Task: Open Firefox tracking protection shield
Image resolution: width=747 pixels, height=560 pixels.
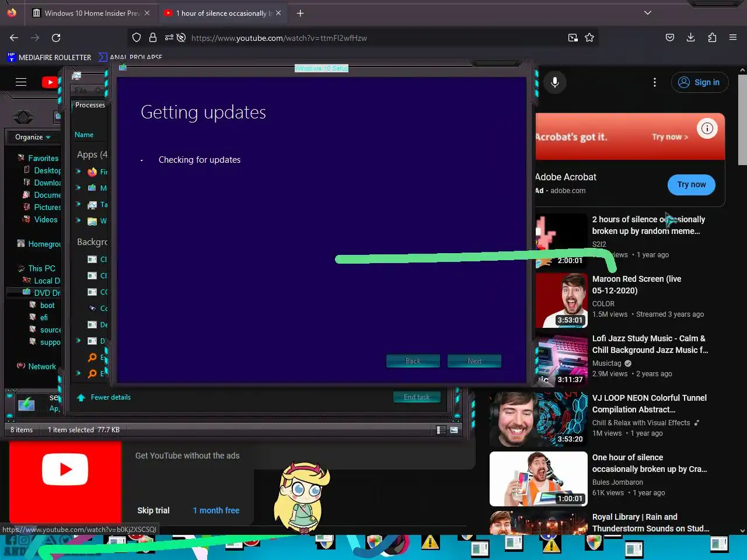Action: 137,37
